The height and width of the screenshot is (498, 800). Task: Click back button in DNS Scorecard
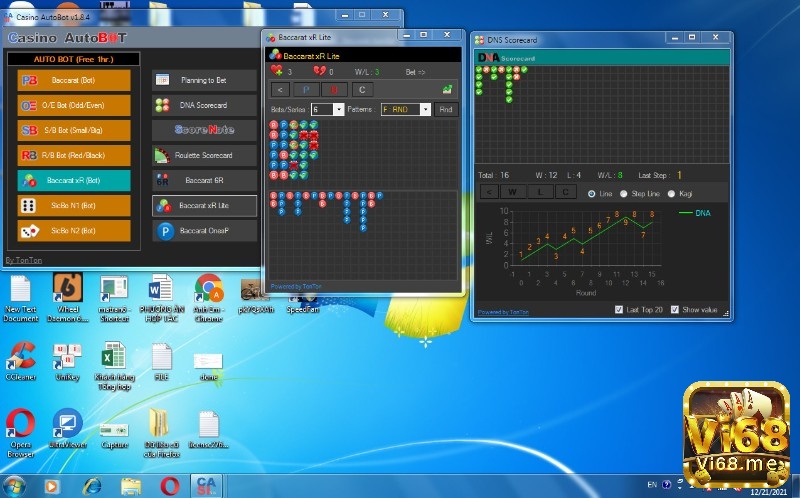click(x=489, y=192)
